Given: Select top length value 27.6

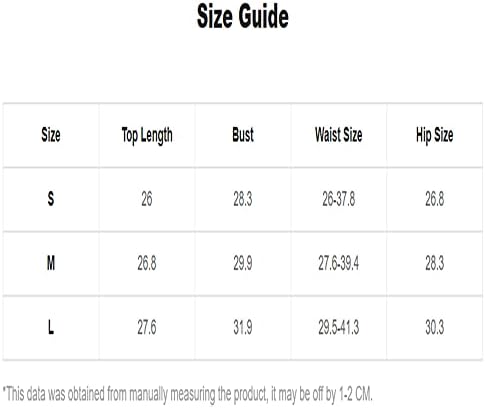Looking at the screenshot, I should [147, 327].
